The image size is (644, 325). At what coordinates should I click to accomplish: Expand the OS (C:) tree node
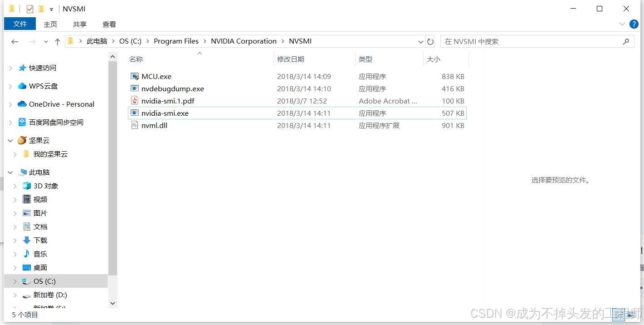[15, 281]
